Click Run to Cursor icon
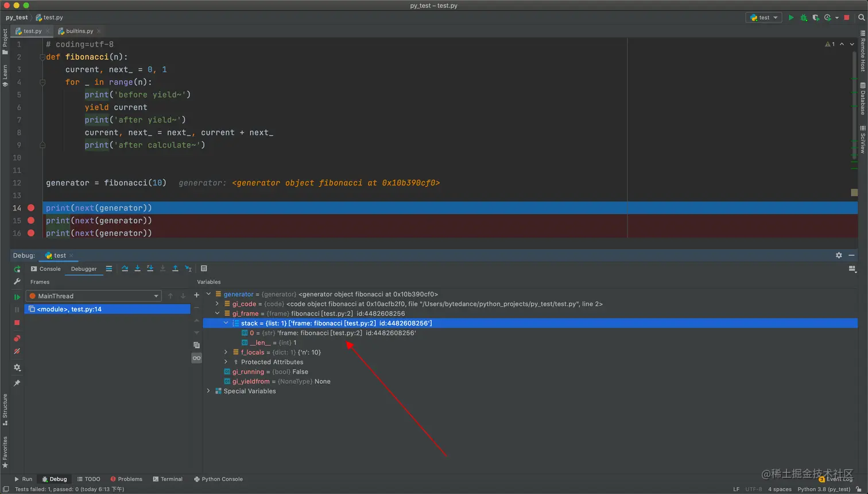The image size is (868, 494). point(188,269)
